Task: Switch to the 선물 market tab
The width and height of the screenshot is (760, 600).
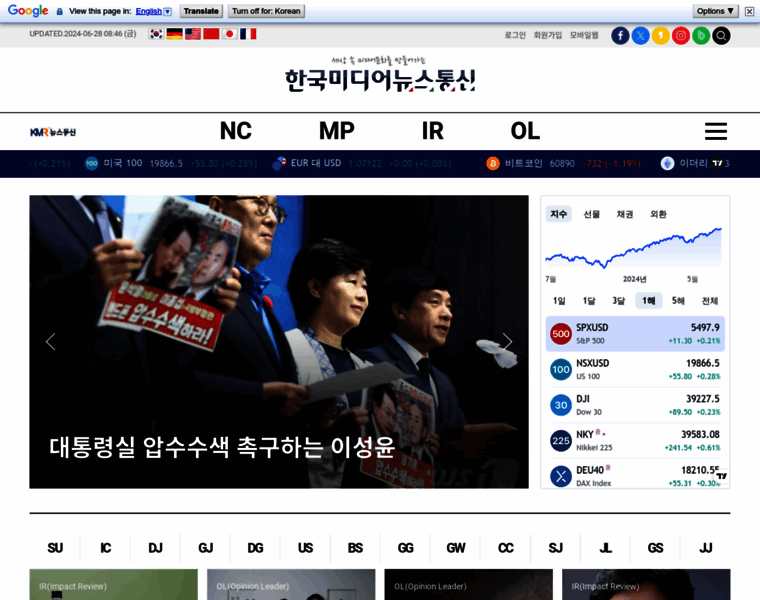Action: 592,214
